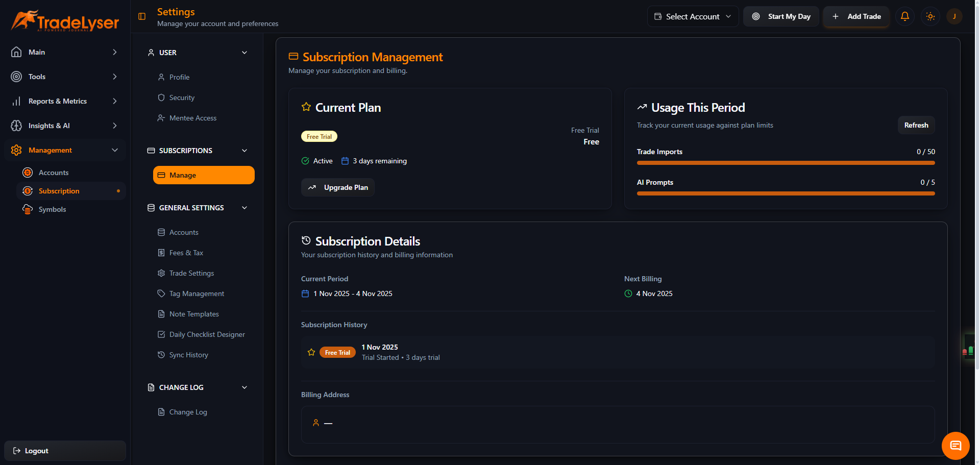Open the chat support bubble
This screenshot has height=465, width=980.
pyautogui.click(x=955, y=446)
